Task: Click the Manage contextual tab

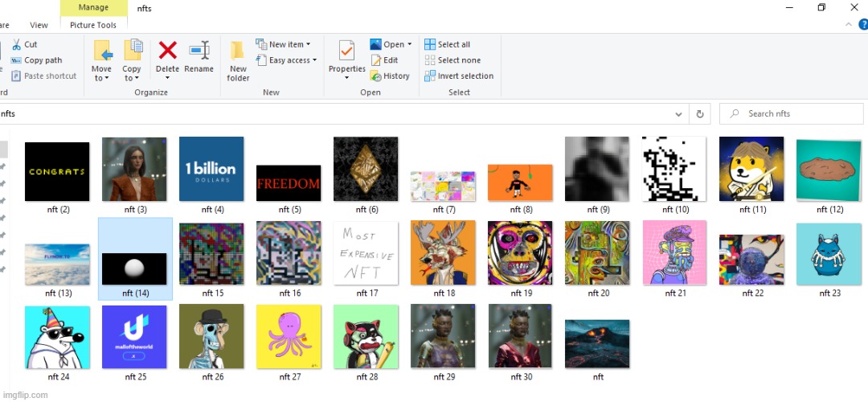Action: pos(93,8)
